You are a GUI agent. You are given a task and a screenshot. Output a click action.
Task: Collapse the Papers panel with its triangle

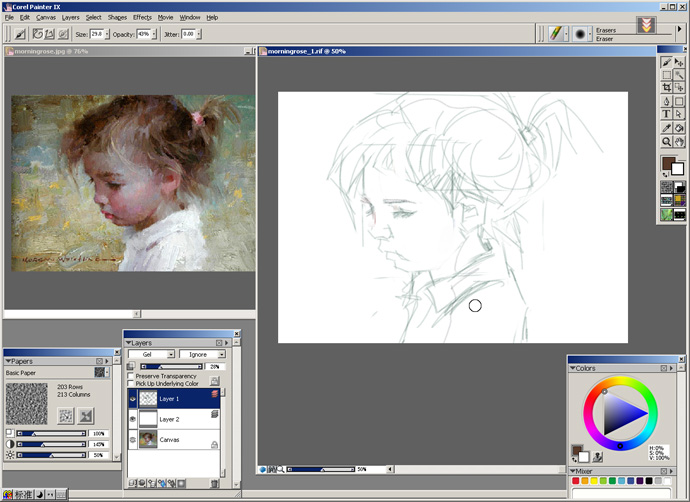coord(8,361)
